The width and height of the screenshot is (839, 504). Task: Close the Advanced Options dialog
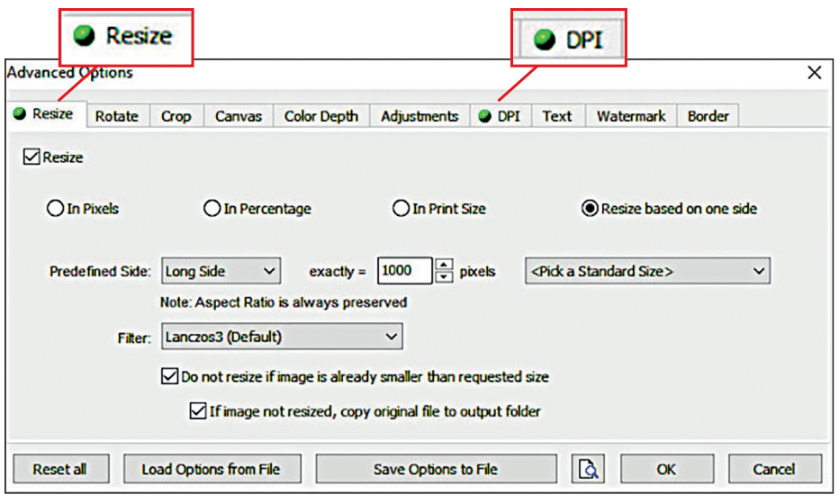[814, 73]
